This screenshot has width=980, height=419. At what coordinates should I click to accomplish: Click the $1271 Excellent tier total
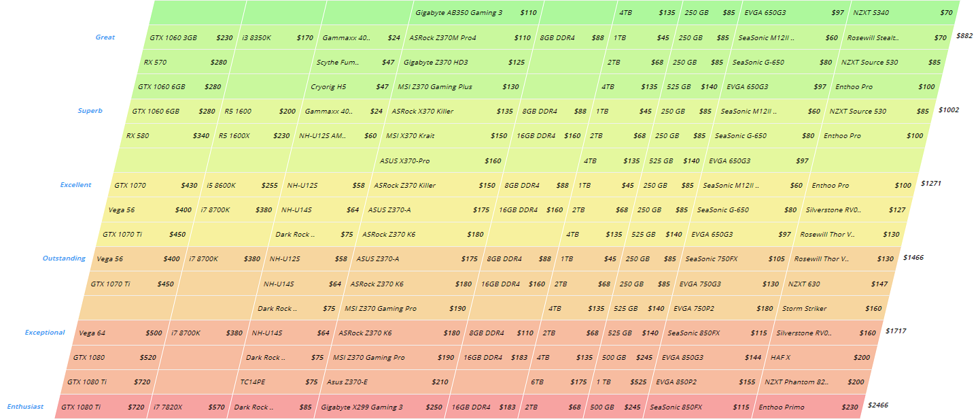tap(931, 183)
